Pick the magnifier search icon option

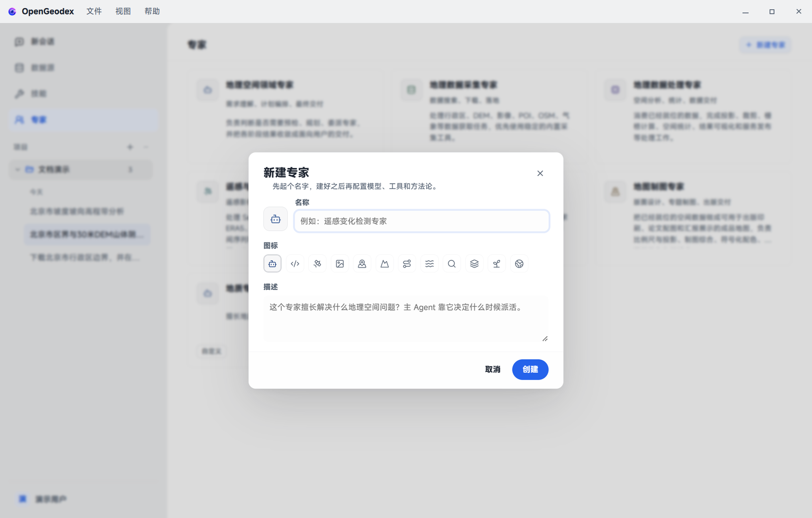452,264
